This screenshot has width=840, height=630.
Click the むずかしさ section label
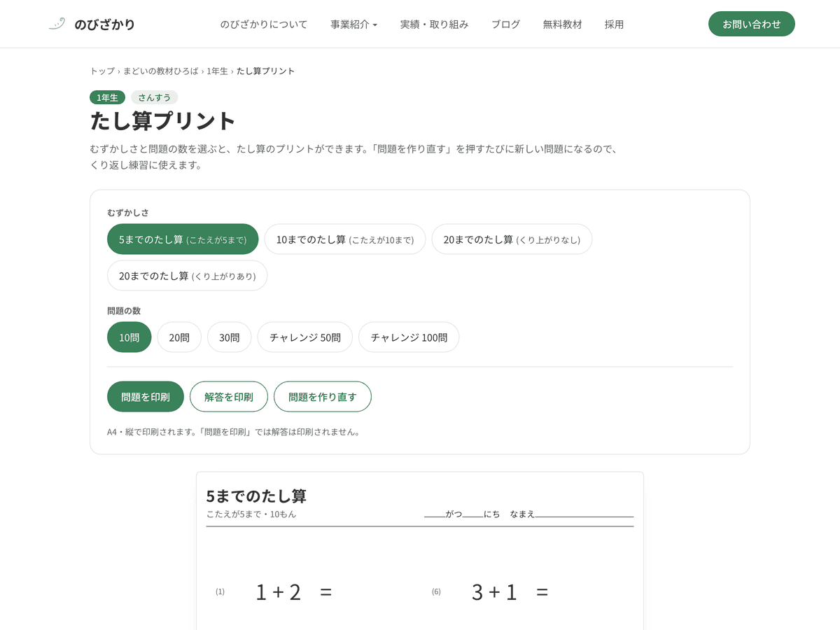tap(128, 212)
